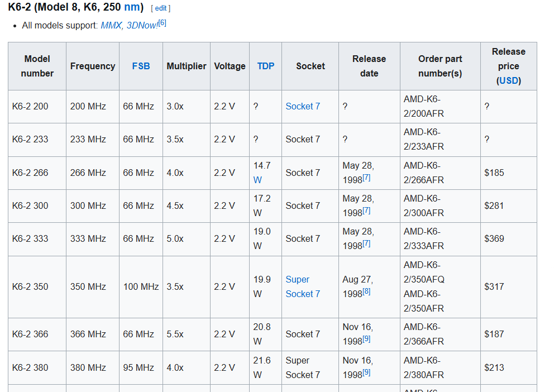This screenshot has height=392, width=554.
Task: Select the $213 release price
Action: (x=494, y=367)
